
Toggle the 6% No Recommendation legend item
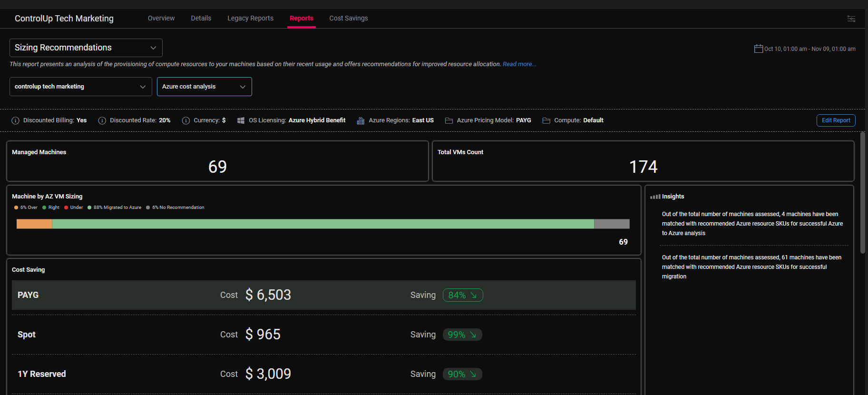[x=175, y=207]
